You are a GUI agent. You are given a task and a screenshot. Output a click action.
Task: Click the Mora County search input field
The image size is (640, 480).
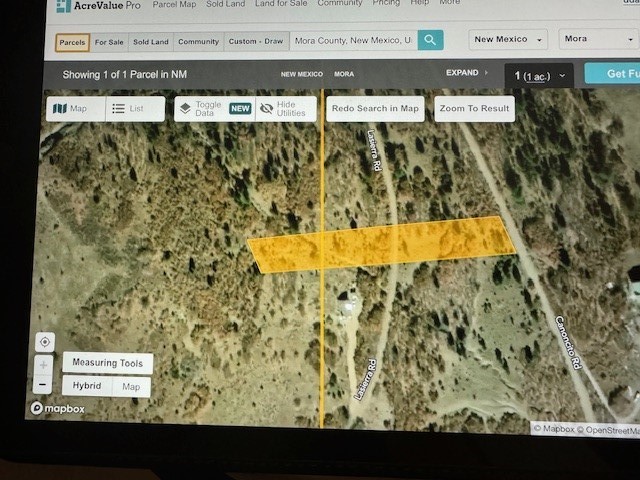[x=352, y=41]
